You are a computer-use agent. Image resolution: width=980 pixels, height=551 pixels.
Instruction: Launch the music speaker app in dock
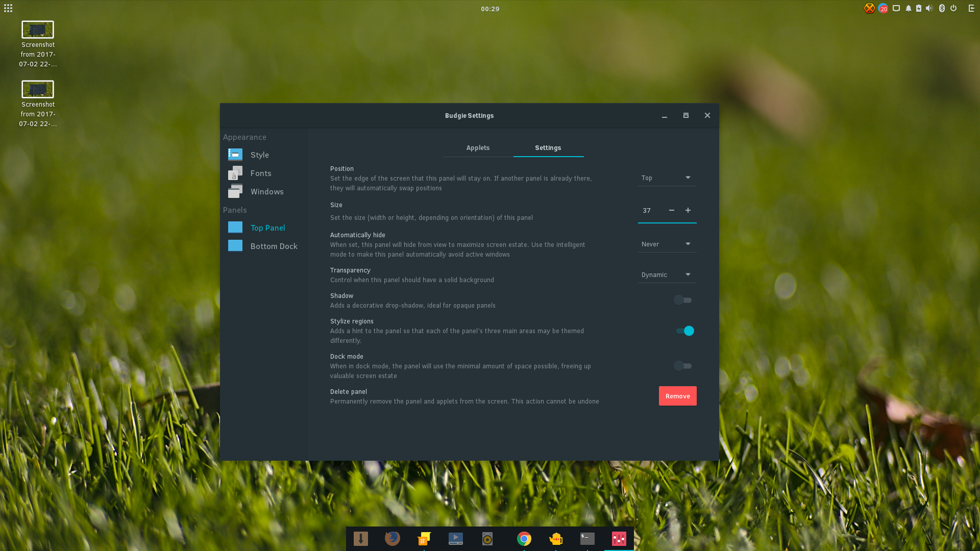point(487,539)
